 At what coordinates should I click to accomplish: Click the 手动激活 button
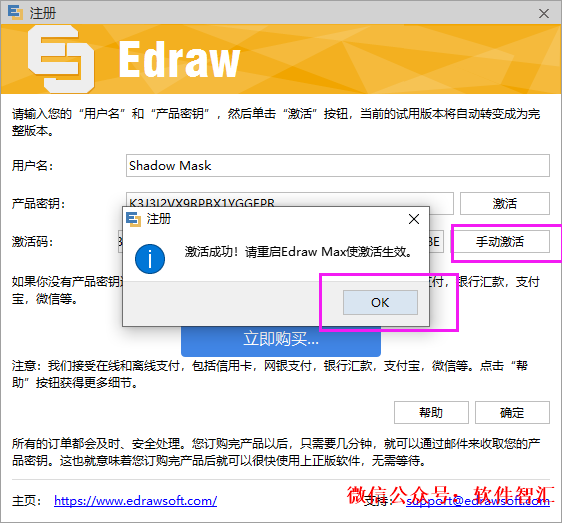(500, 242)
